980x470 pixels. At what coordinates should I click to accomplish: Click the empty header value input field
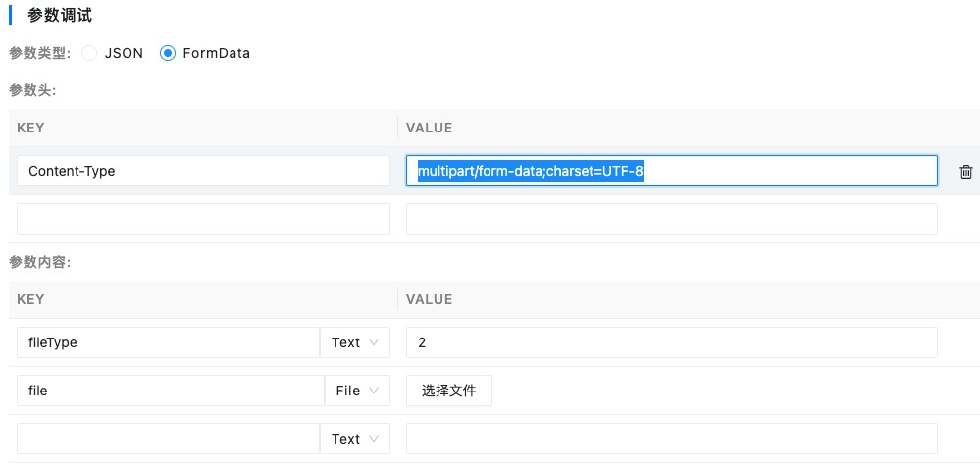(x=672, y=219)
